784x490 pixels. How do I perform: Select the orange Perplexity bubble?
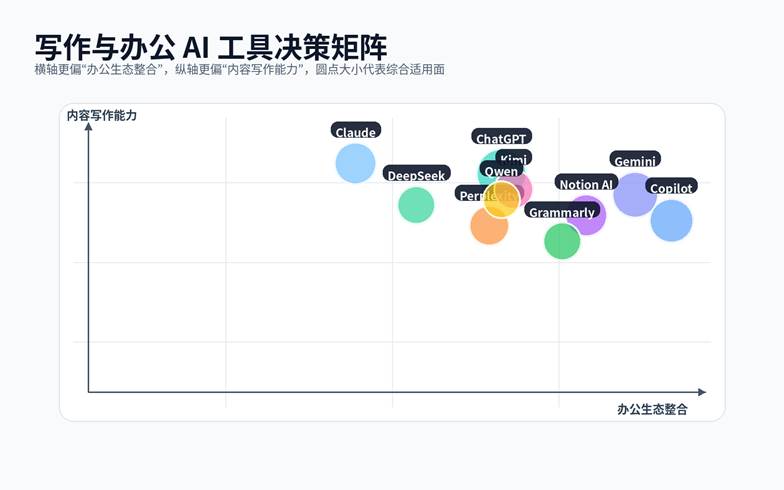coord(488,229)
